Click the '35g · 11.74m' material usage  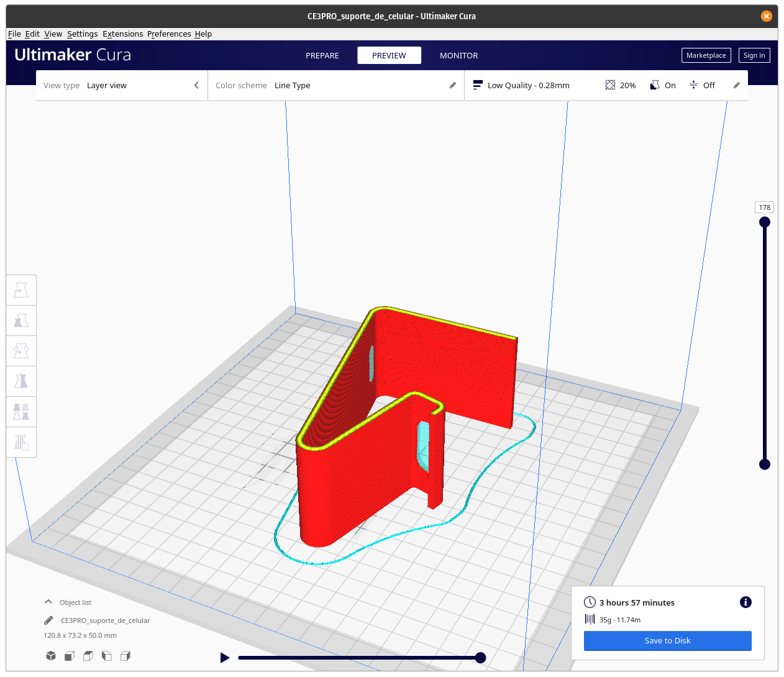tap(620, 620)
